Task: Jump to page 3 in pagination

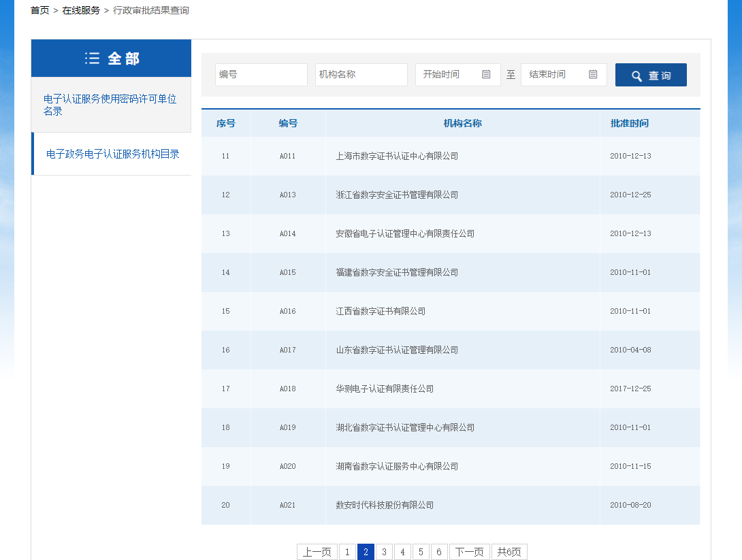Action: pos(384,552)
